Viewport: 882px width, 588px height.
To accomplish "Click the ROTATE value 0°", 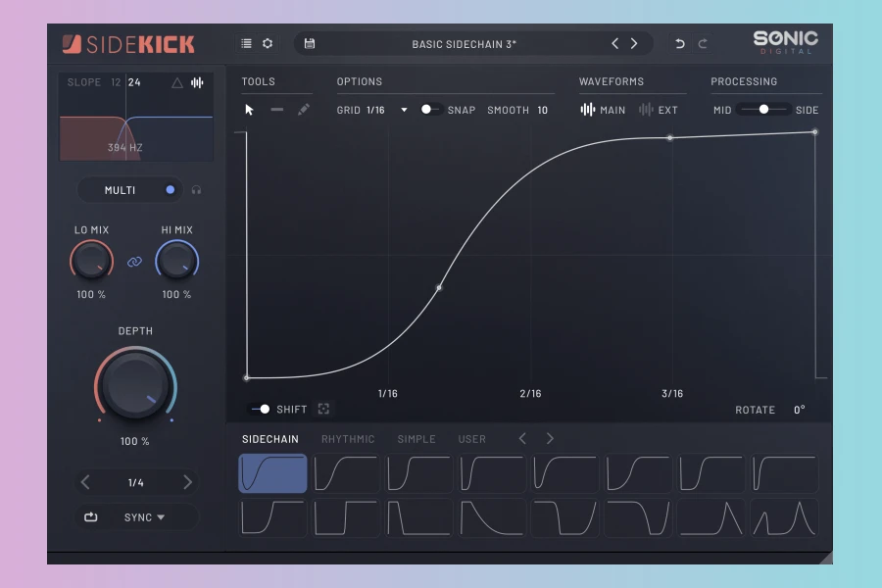I will (800, 410).
